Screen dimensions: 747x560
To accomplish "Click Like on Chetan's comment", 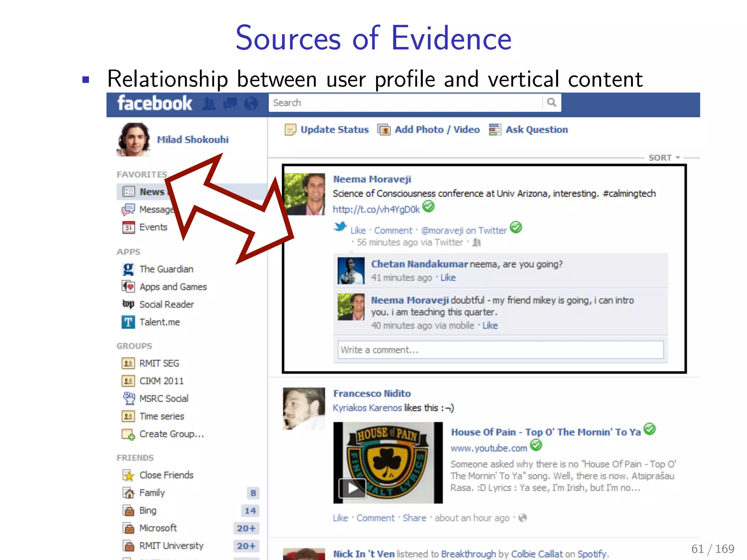I will click(x=448, y=278).
